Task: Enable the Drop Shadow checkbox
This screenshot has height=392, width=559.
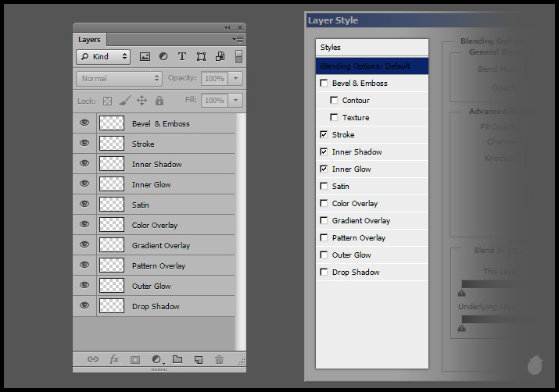Action: coord(324,273)
